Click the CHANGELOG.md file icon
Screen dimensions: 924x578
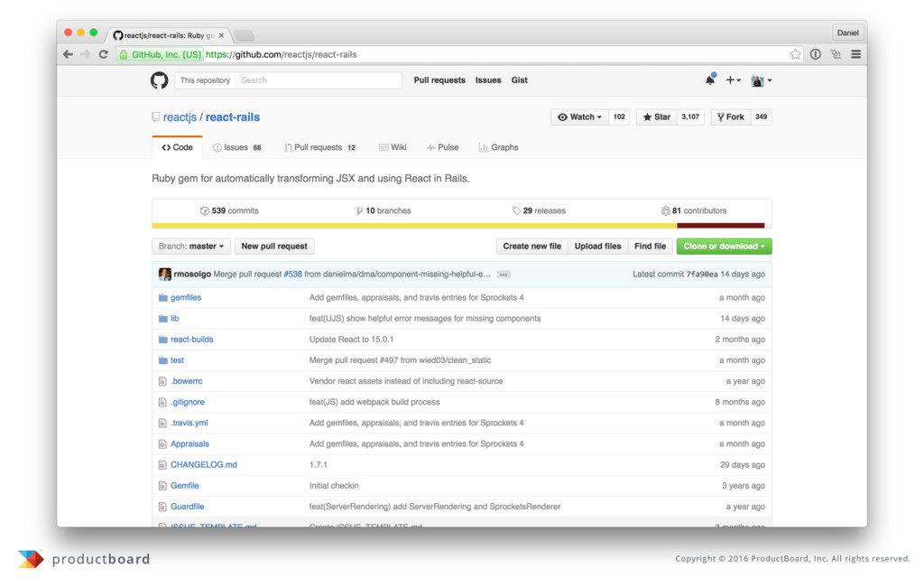pos(162,465)
